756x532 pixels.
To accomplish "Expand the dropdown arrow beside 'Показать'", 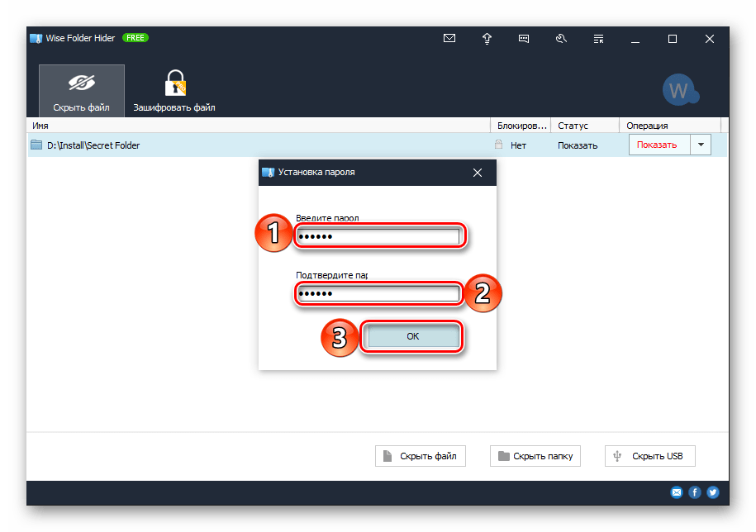I will tap(700, 145).
